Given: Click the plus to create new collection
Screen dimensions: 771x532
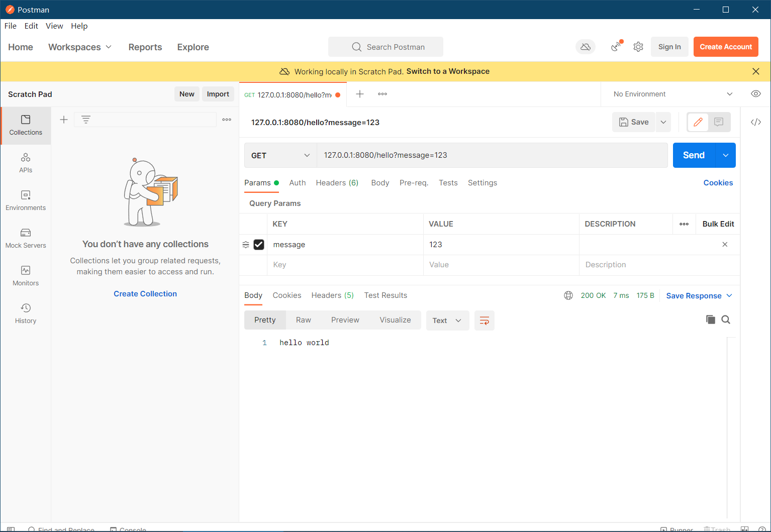Looking at the screenshot, I should pos(64,120).
